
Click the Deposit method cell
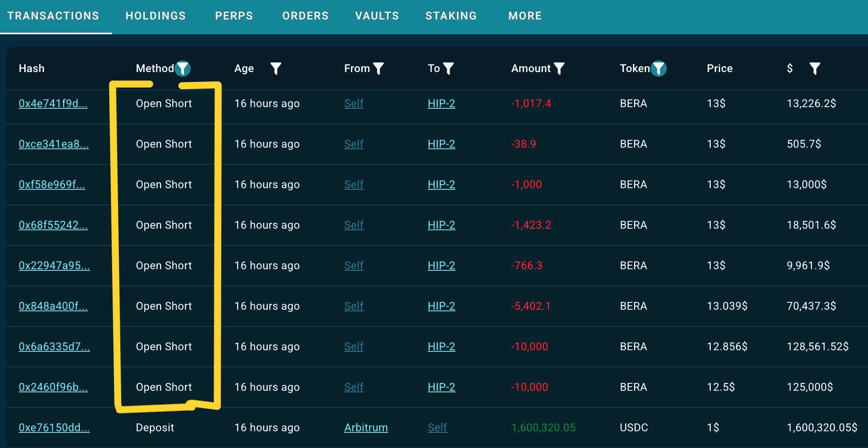coord(155,428)
